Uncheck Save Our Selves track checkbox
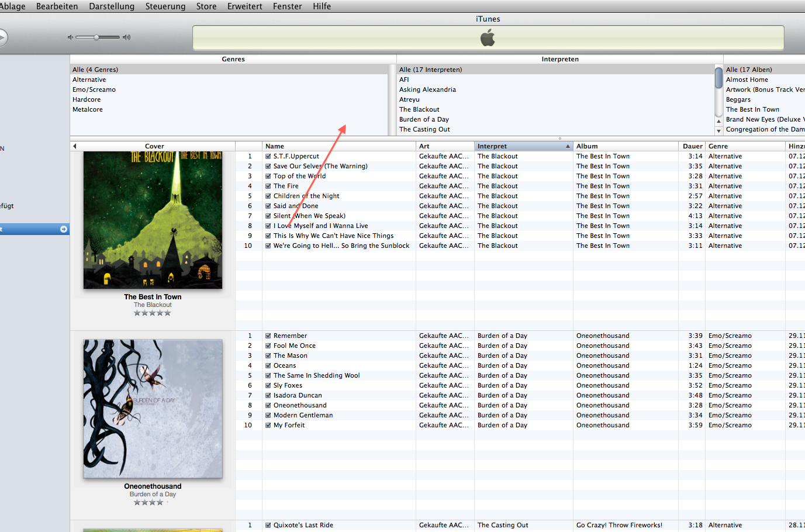 268,167
